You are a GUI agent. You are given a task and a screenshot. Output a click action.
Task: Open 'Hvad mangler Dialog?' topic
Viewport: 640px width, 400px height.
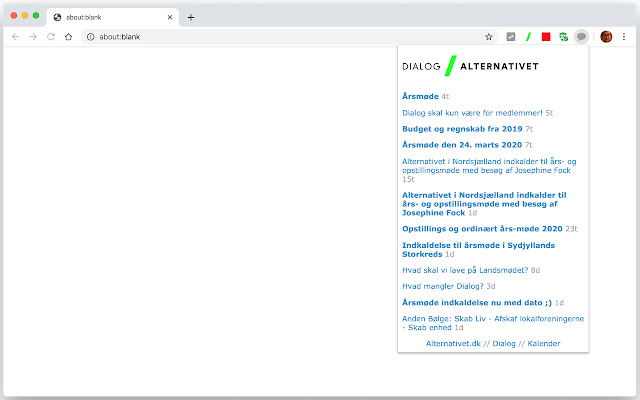pyautogui.click(x=443, y=286)
